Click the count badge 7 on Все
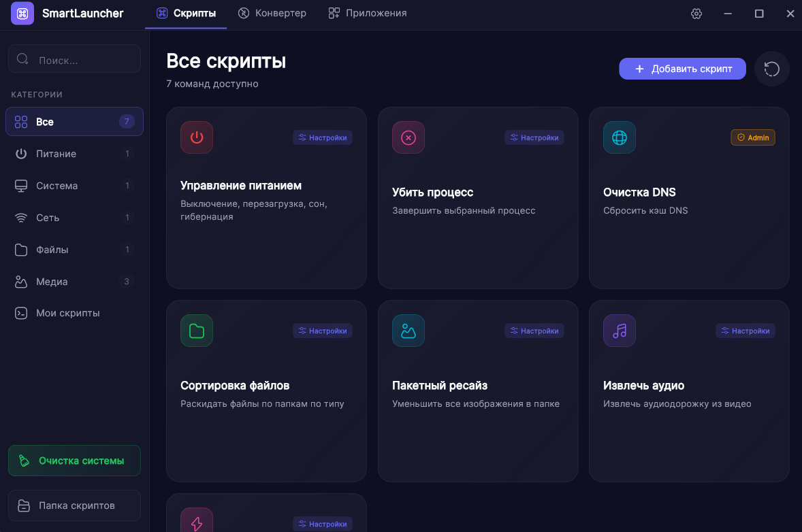Viewport: 802px width, 532px height. [x=127, y=122]
